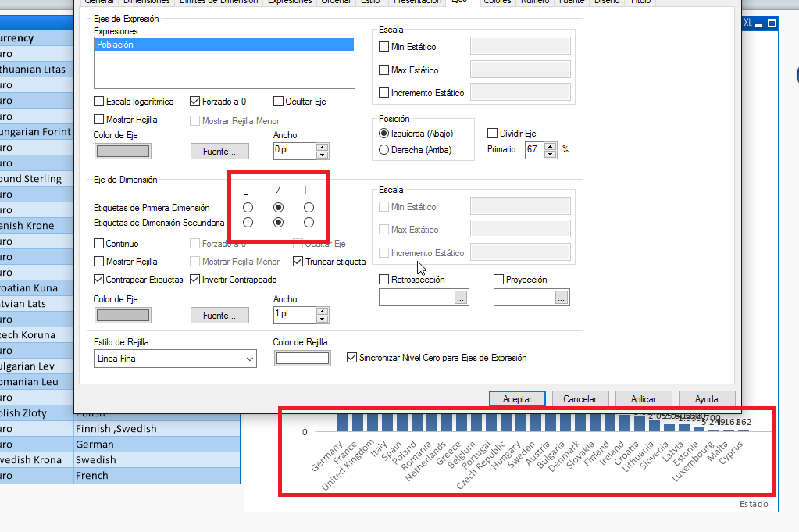This screenshot has height=532, width=799.
Task: Enable Max Estático in Ejes de Expresión
Action: pyautogui.click(x=384, y=70)
